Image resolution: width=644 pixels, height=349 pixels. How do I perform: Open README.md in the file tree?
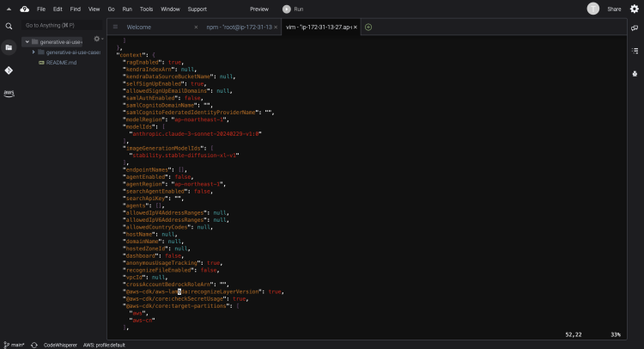(x=61, y=63)
